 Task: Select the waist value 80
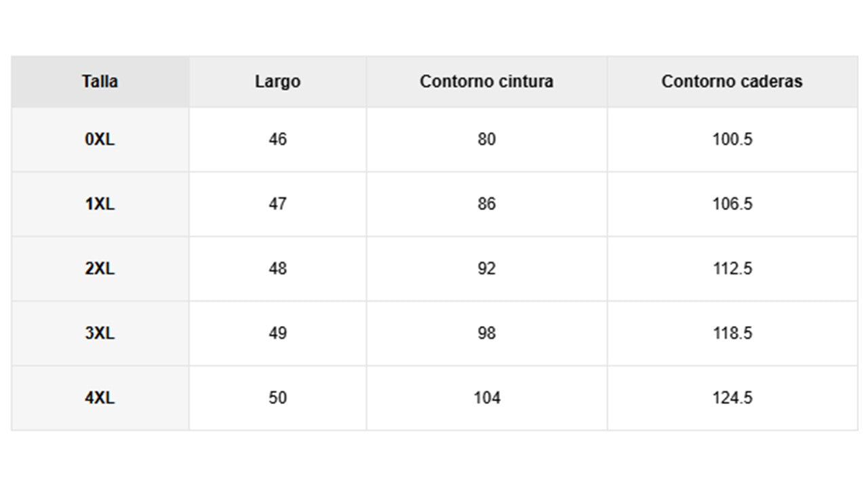point(486,140)
